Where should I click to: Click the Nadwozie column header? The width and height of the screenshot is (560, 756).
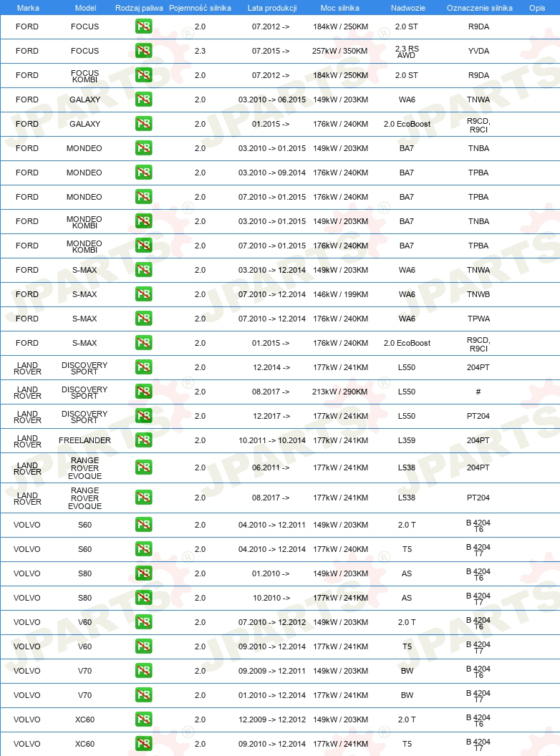tap(407, 8)
